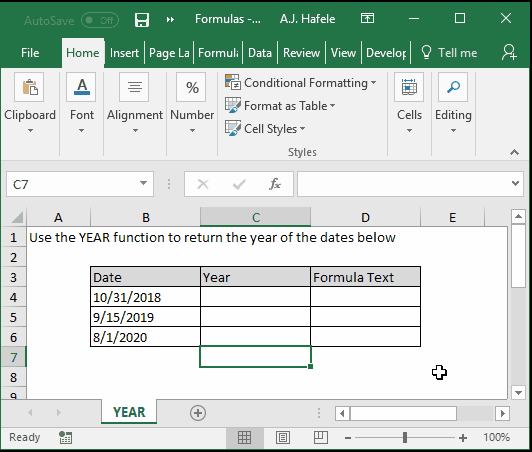Toggle the AutoSave switch
532x452 pixels.
coord(100,20)
